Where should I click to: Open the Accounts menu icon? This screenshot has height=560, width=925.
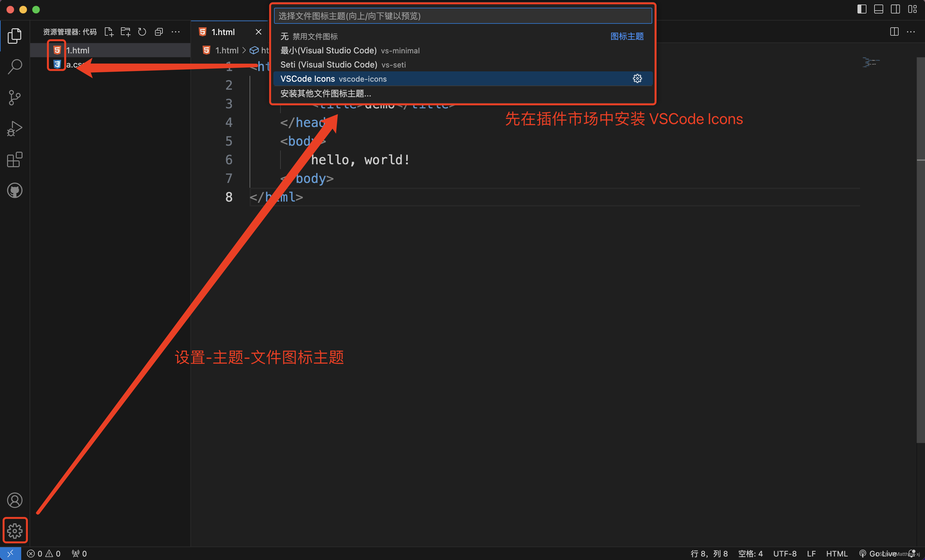pos(15,500)
